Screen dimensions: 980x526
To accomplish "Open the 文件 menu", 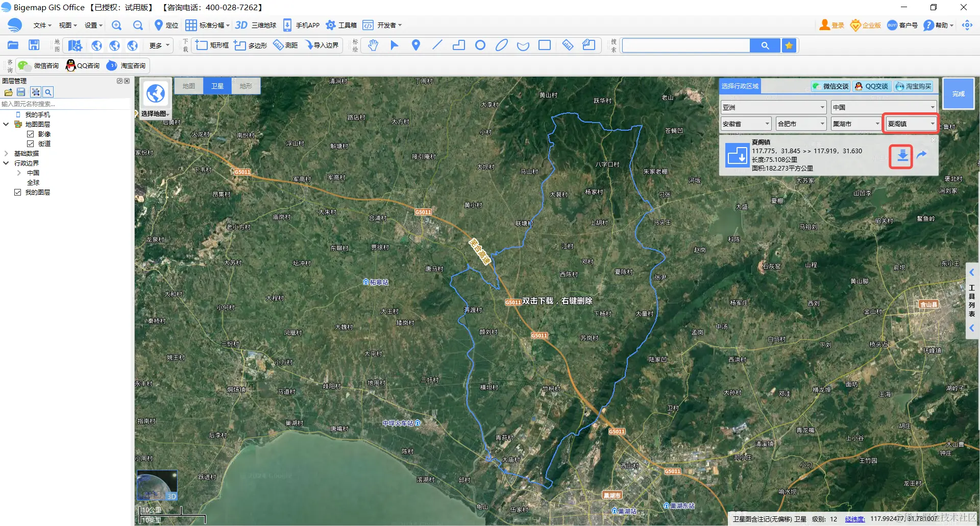I will (x=42, y=26).
